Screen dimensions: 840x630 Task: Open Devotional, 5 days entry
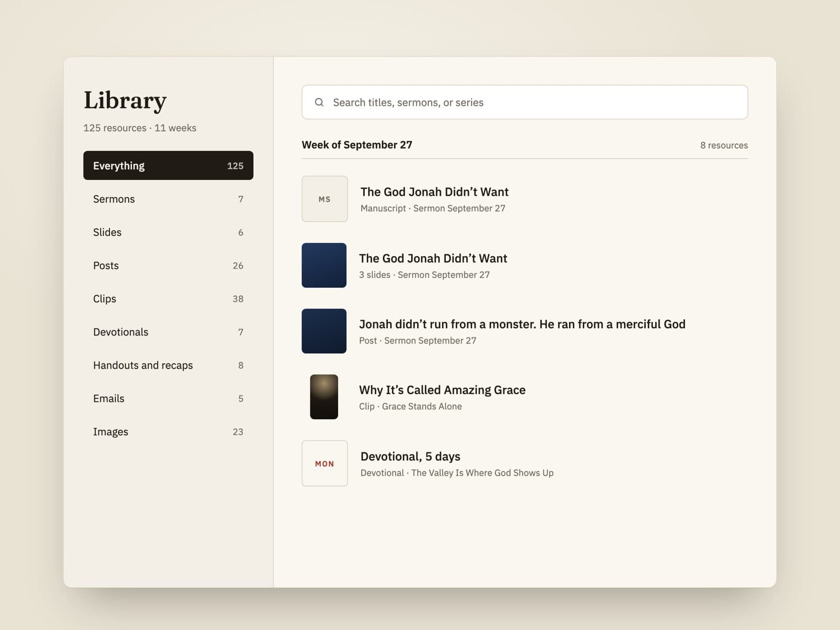tap(410, 456)
